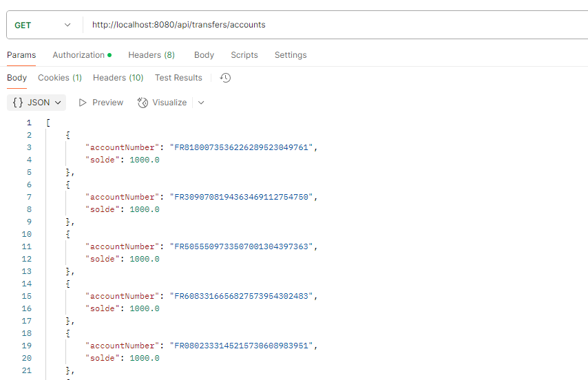This screenshot has width=588, height=380.
Task: Open the GET method dropdown
Action: click(x=43, y=25)
